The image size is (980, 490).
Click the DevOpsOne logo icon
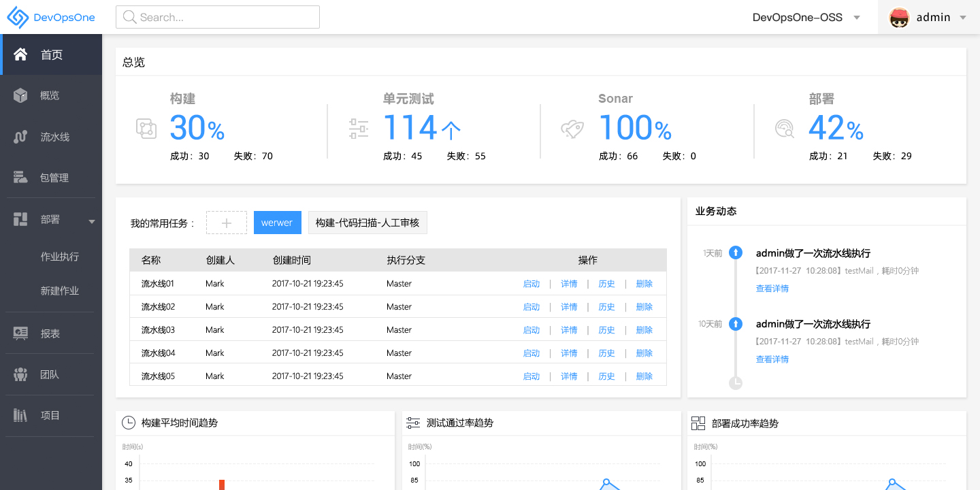coord(18,18)
